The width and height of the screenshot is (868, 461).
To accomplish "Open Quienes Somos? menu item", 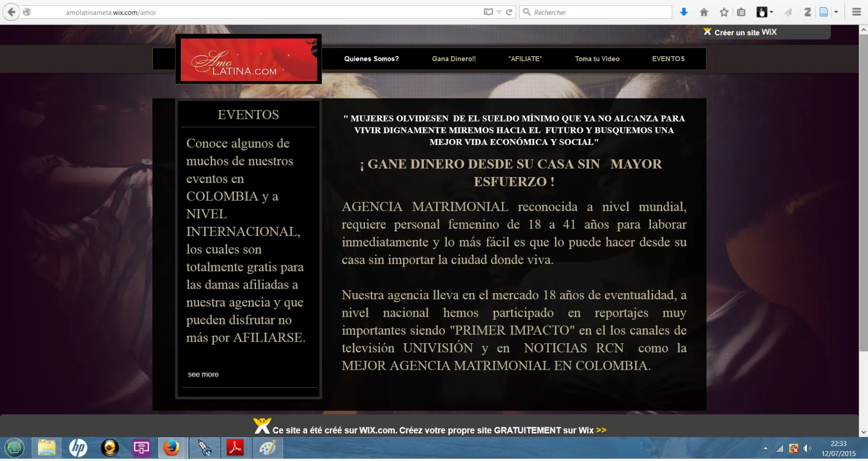I will pos(371,59).
